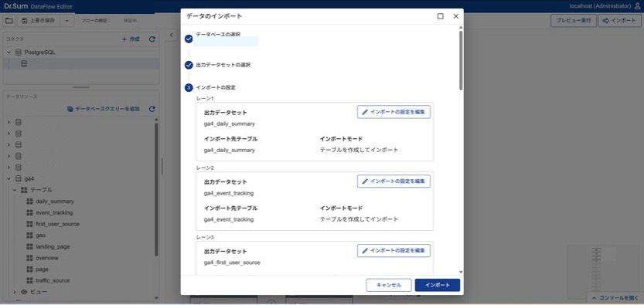Click the インポート button in the dialog
This screenshot has width=644, height=305.
pos(438,286)
